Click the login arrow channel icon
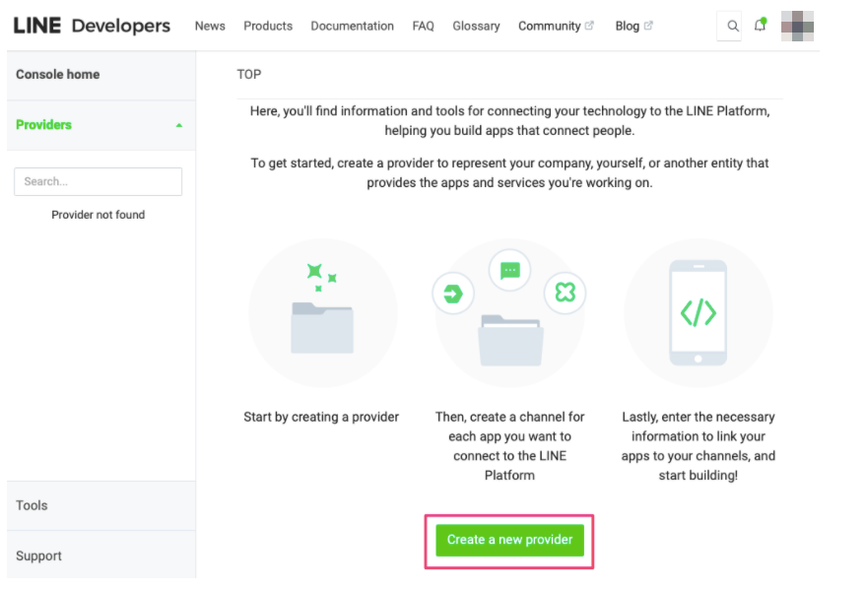This screenshot has width=868, height=589. [453, 294]
